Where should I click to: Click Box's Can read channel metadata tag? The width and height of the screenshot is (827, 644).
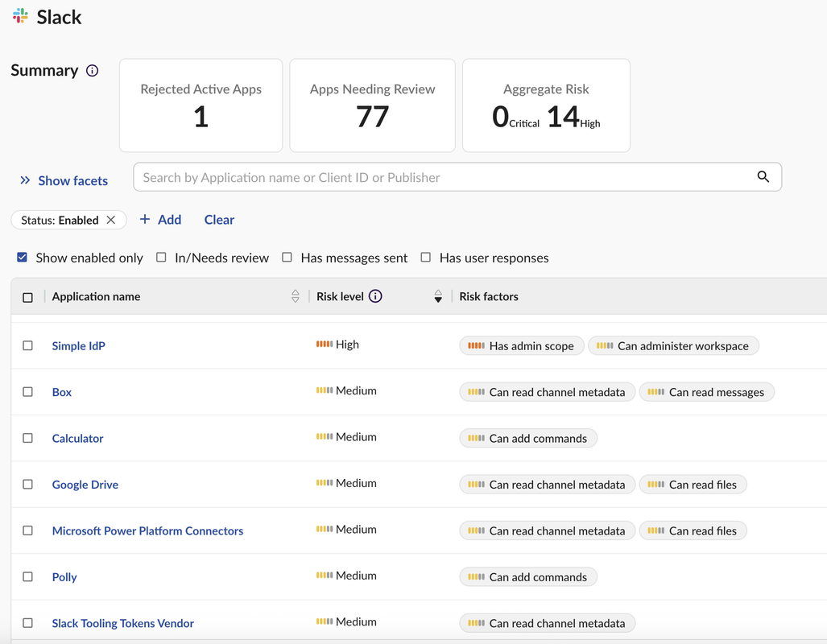point(548,392)
